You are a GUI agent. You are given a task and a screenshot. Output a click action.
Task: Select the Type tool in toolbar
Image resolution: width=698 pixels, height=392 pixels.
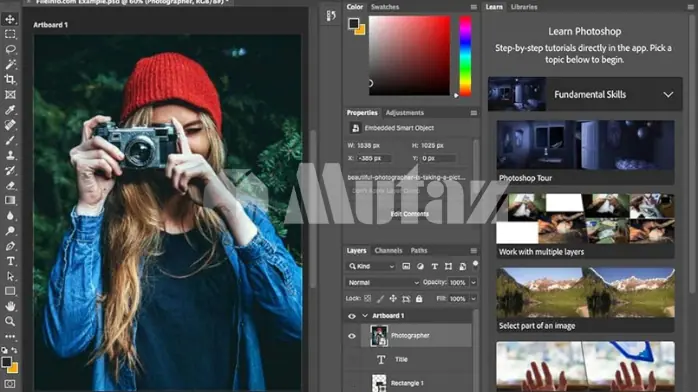(10, 261)
